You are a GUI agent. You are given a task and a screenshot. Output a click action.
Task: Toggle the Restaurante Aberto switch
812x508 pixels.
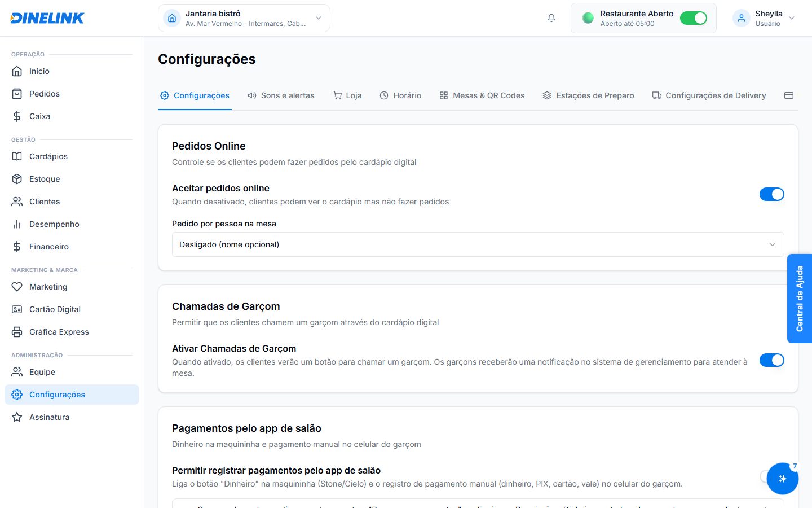[x=694, y=18]
